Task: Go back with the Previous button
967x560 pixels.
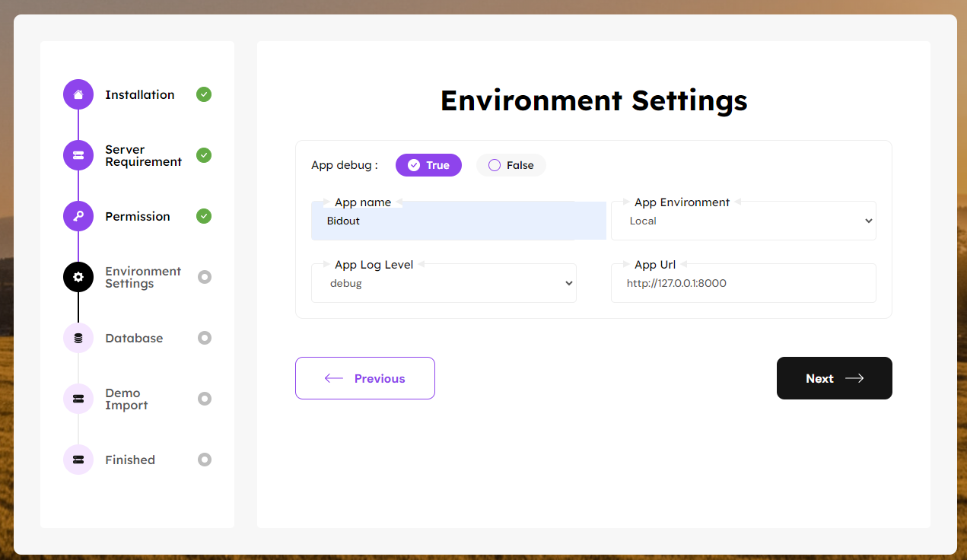Action: click(x=365, y=378)
